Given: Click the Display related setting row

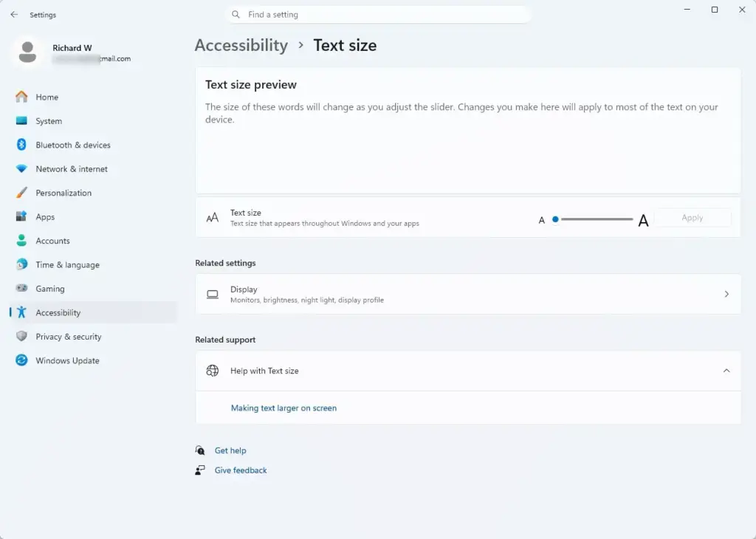Looking at the screenshot, I should pyautogui.click(x=467, y=294).
